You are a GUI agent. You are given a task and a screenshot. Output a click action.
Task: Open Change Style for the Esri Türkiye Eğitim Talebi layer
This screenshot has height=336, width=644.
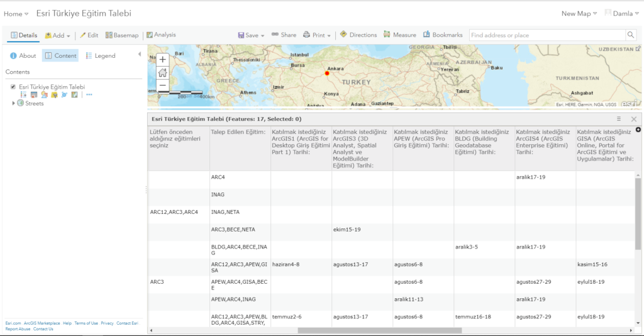tap(44, 95)
